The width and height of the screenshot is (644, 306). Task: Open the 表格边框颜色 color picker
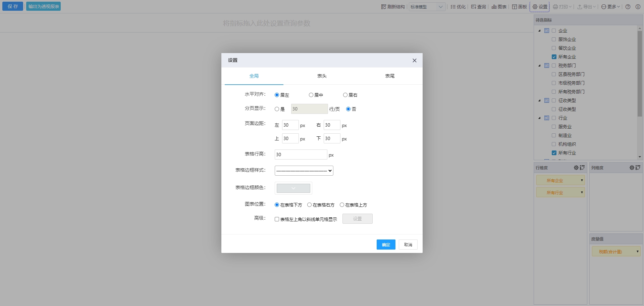pyautogui.click(x=293, y=188)
